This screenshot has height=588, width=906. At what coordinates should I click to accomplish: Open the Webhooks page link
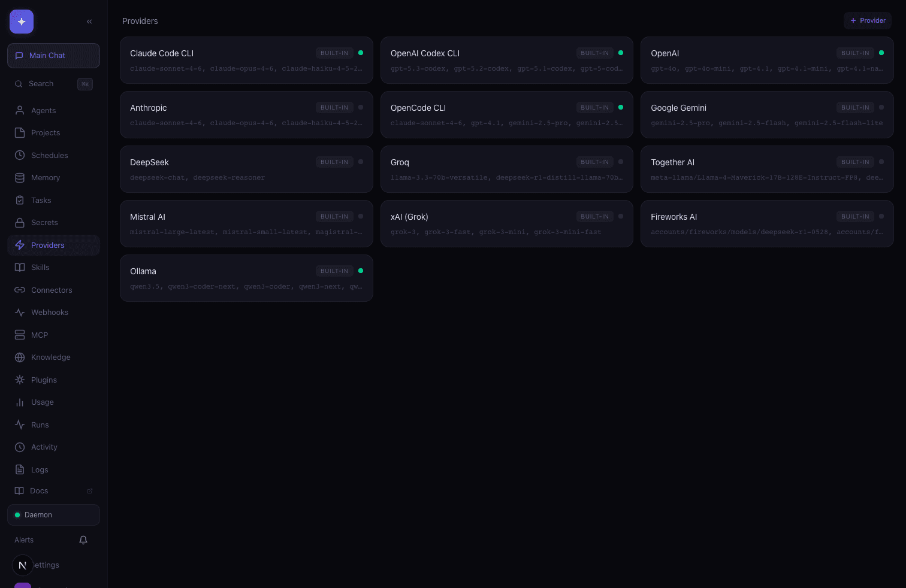[x=53, y=313]
